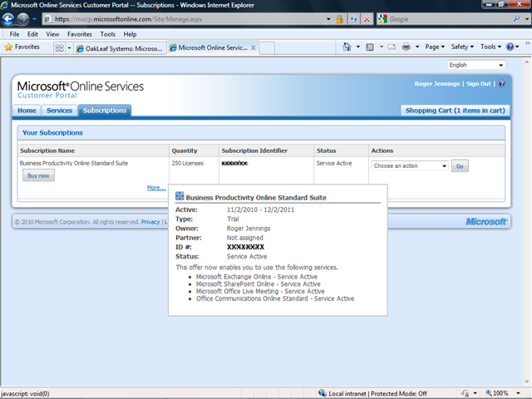The width and height of the screenshot is (532, 399).
Task: Click the Microsoft logo in footer
Action: click(486, 222)
